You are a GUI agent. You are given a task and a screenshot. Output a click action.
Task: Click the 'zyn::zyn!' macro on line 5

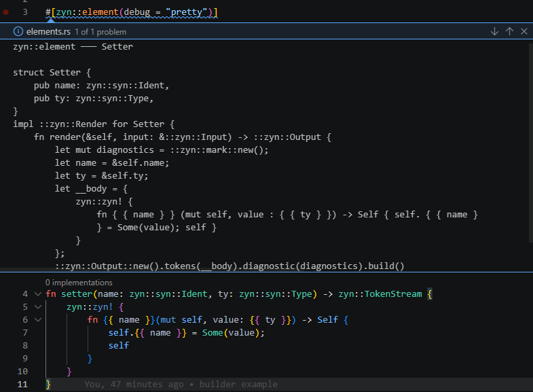pyautogui.click(x=90, y=306)
